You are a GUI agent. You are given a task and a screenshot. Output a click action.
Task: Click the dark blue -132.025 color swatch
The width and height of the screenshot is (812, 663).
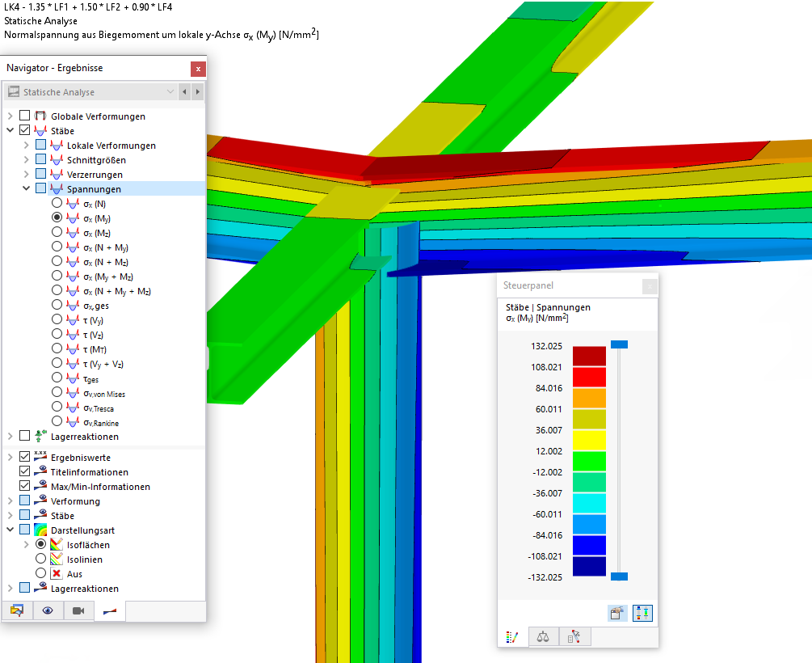pos(589,566)
